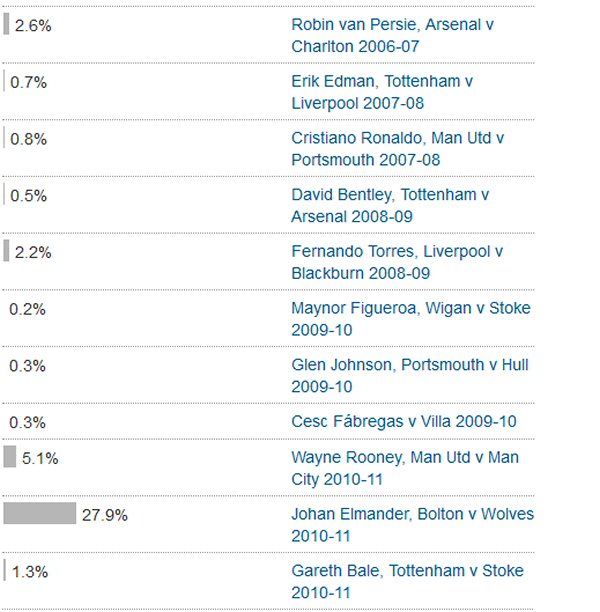Image resolution: width=600 pixels, height=612 pixels.
Task: Click the 2.6% result bar for van Persie
Action: click(6, 24)
